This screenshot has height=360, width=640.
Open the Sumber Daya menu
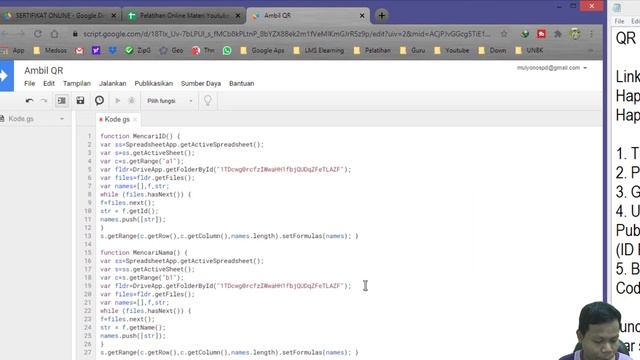tap(201, 83)
